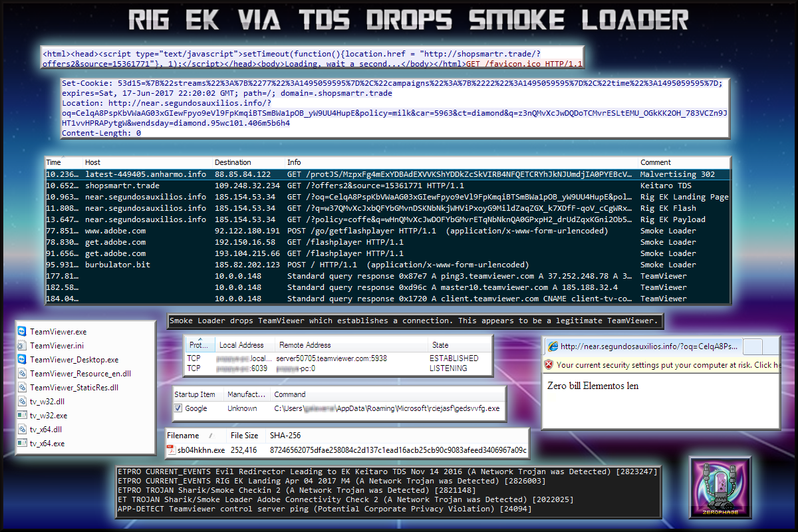This screenshot has height=532, width=798.
Task: Click the Comment column header
Action: coord(654,162)
